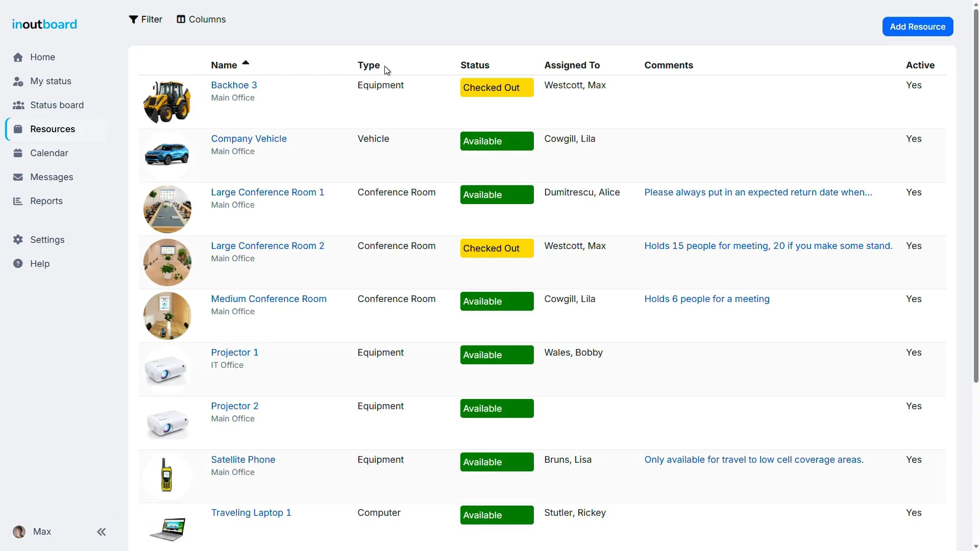Open the inoutboard logo home link

pos(44,24)
